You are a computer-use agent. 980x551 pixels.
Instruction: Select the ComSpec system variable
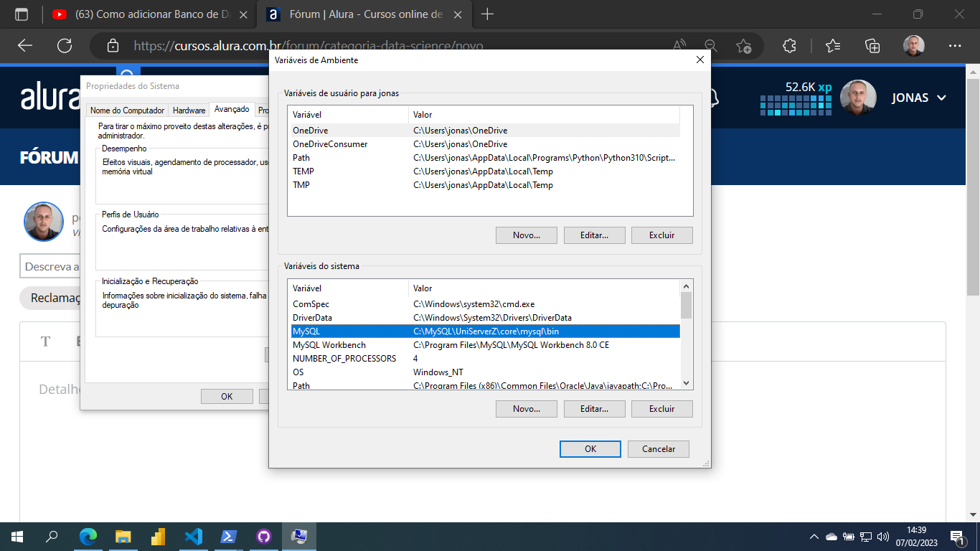coord(484,304)
